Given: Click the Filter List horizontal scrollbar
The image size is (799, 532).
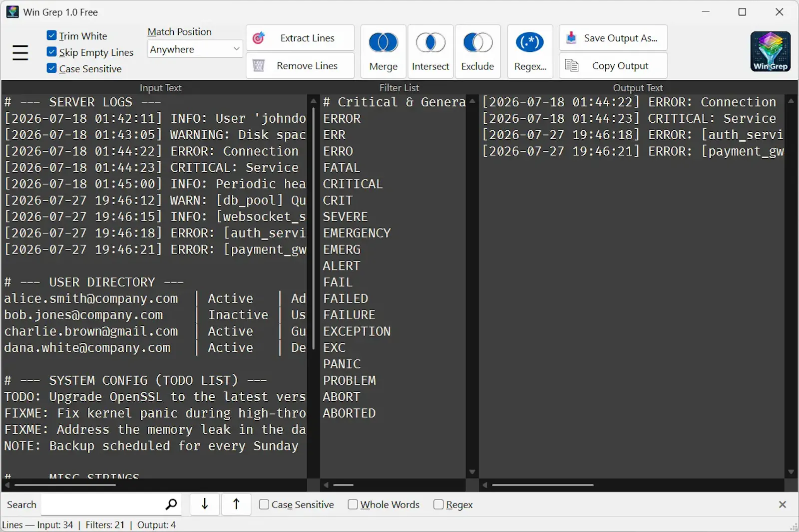Looking at the screenshot, I should [343, 485].
